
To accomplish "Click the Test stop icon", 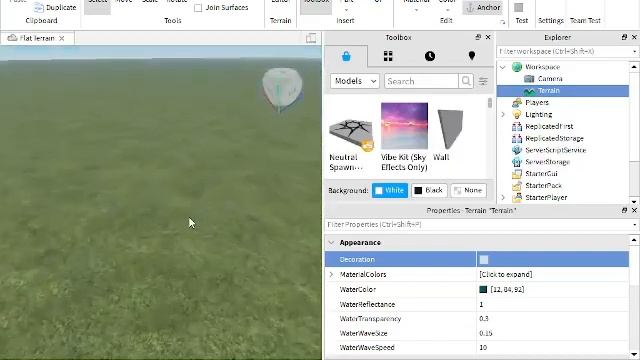I will click(x=518, y=8).
